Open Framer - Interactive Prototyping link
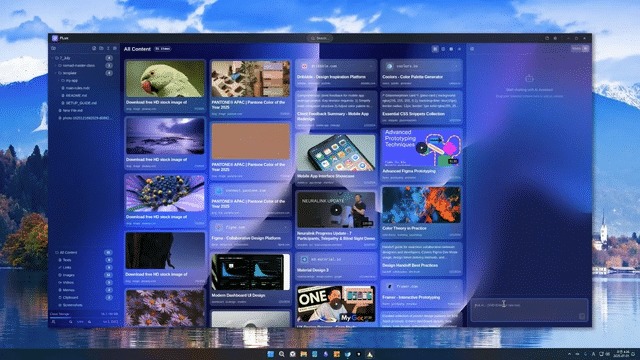The image size is (640, 360). click(x=421, y=294)
